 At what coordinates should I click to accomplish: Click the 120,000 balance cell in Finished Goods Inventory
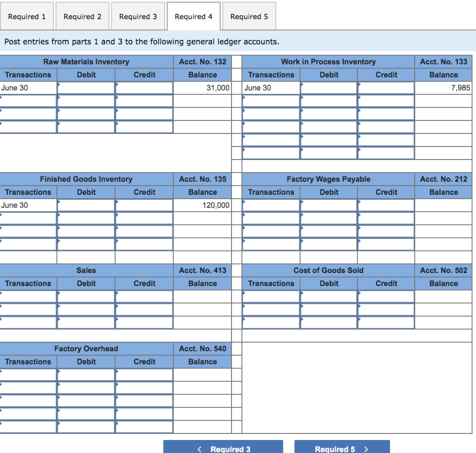tap(202, 205)
